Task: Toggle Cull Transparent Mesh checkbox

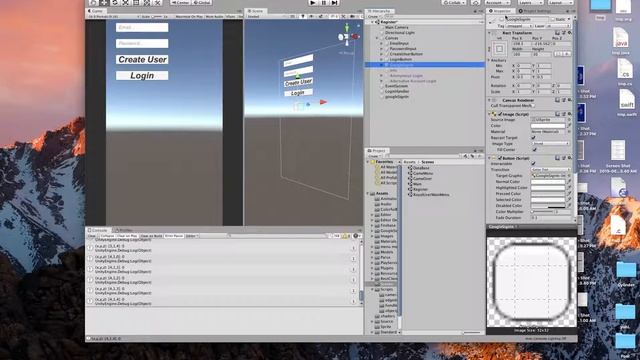Action: coord(533,106)
